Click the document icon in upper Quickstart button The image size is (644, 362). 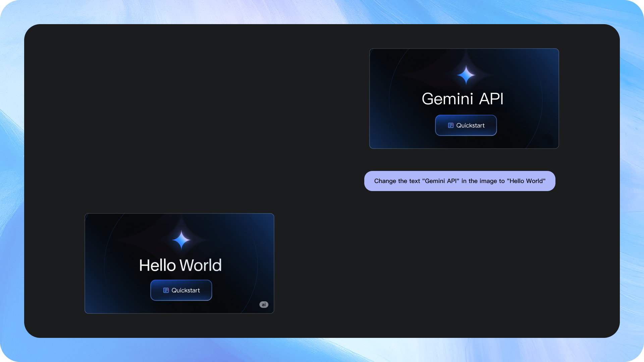[451, 125]
